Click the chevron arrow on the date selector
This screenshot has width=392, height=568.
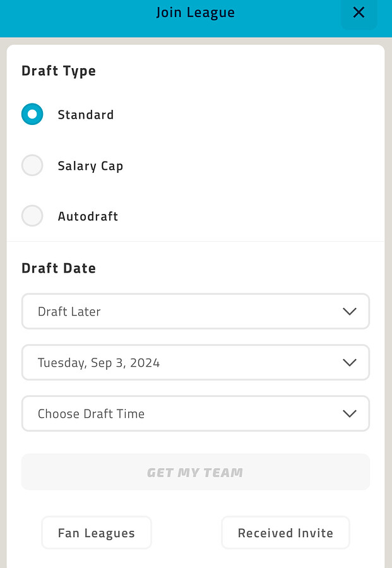[x=350, y=363]
